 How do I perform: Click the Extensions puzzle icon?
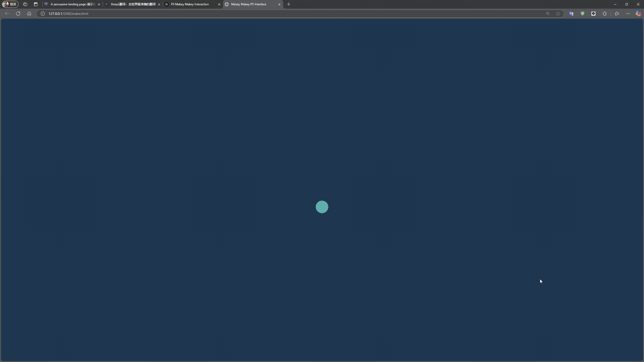click(x=604, y=14)
